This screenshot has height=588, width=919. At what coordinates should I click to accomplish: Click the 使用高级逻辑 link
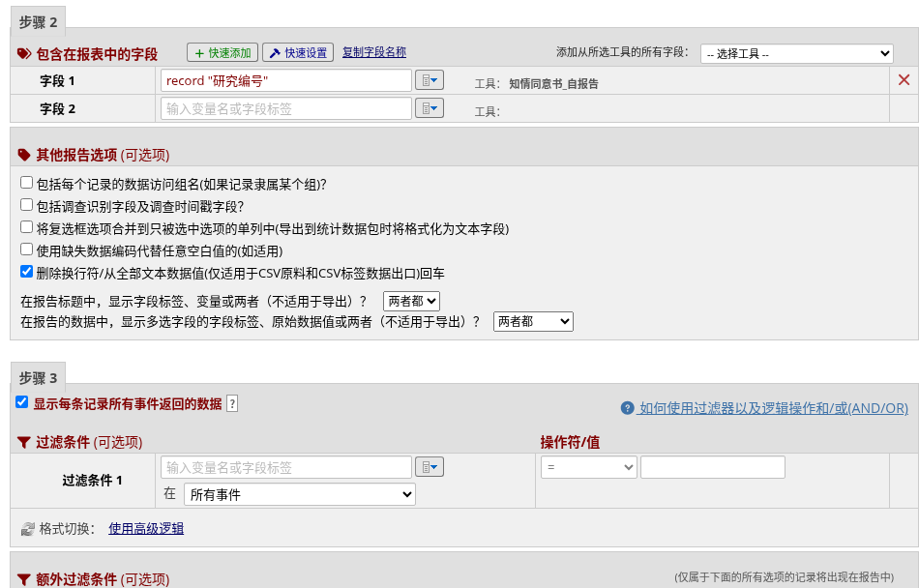(x=146, y=528)
